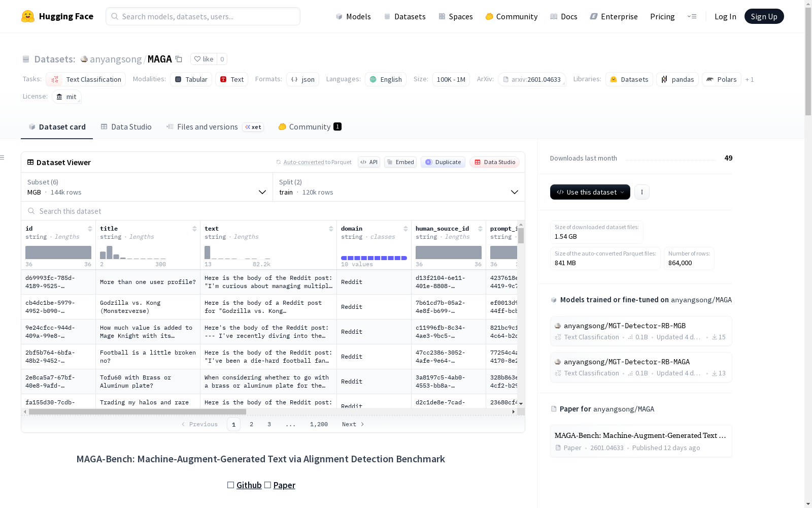The image size is (812, 508).
Task: Sort by the domain column
Action: pyautogui.click(x=405, y=229)
